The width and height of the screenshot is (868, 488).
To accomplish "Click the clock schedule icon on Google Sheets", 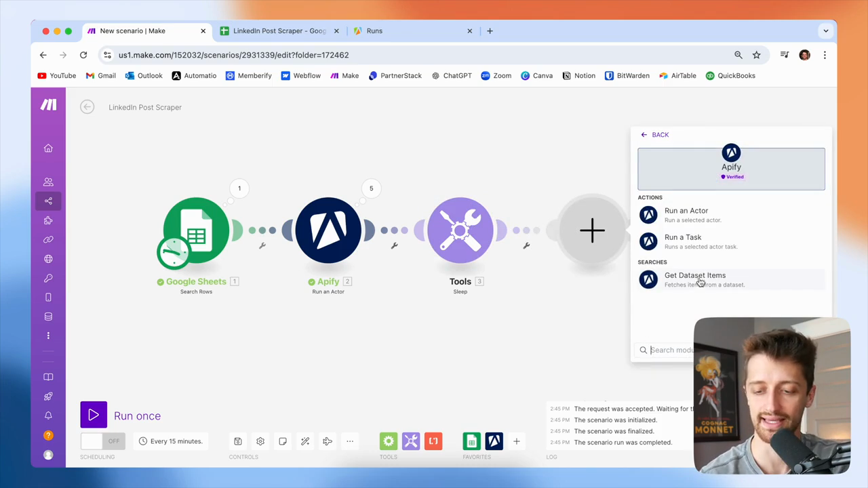I will click(x=173, y=251).
